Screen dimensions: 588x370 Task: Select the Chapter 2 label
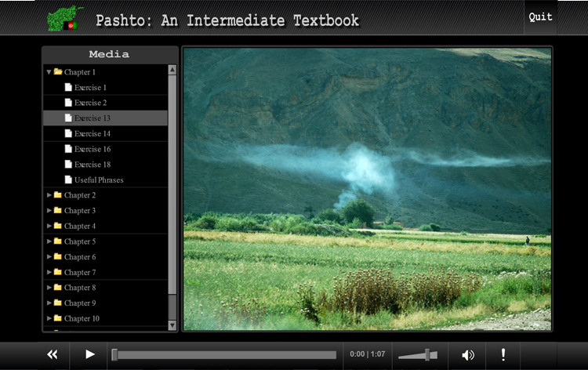[80, 195]
